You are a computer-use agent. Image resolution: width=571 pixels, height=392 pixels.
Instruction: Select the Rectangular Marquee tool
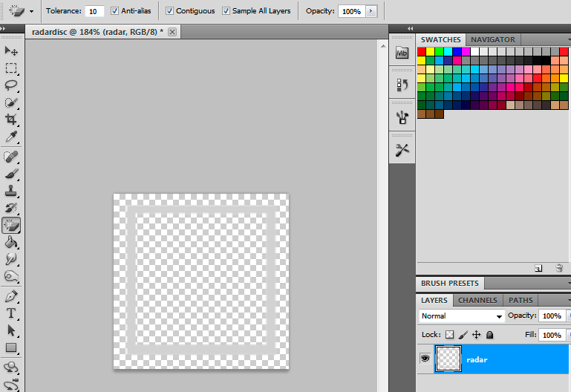(11, 68)
